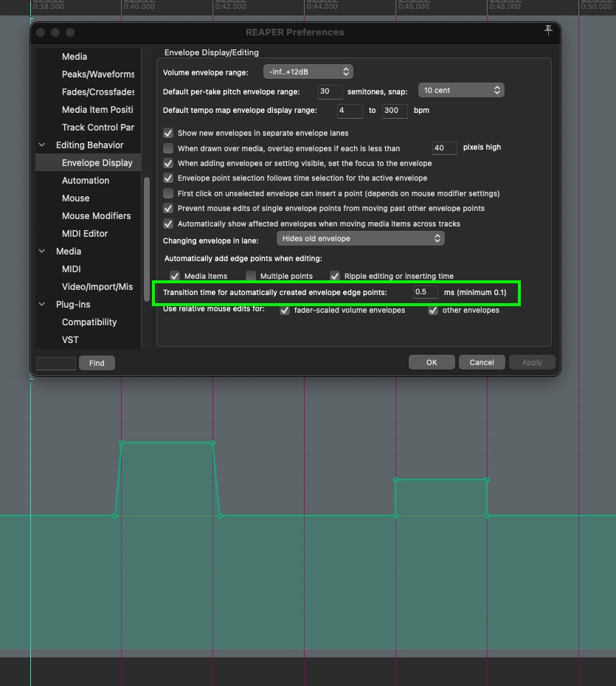Switch to the MIDI Editor settings page
Screen dimensions: 616x686
click(x=85, y=233)
